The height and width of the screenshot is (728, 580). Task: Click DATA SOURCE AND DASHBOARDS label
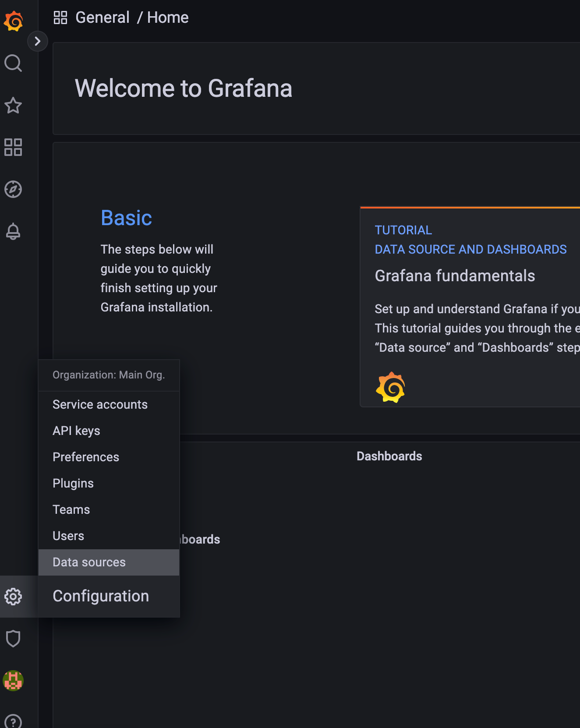(x=471, y=249)
